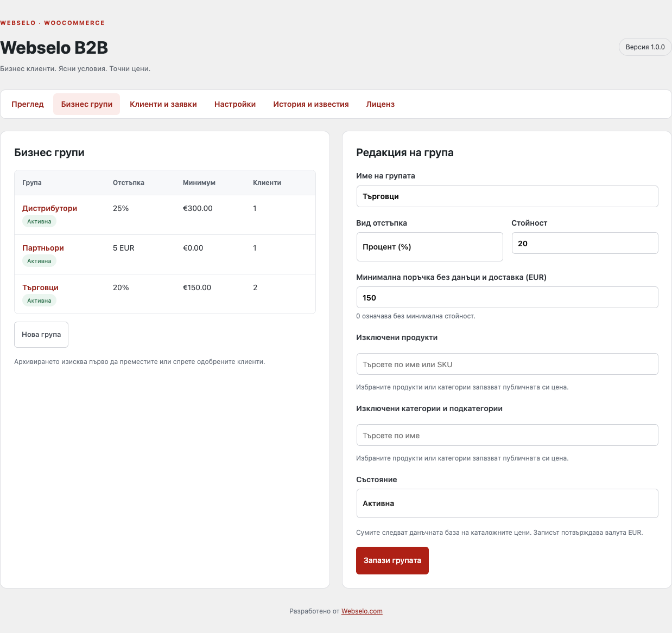Click the Група column header
Viewport: 672px width, 633px height.
[32, 183]
